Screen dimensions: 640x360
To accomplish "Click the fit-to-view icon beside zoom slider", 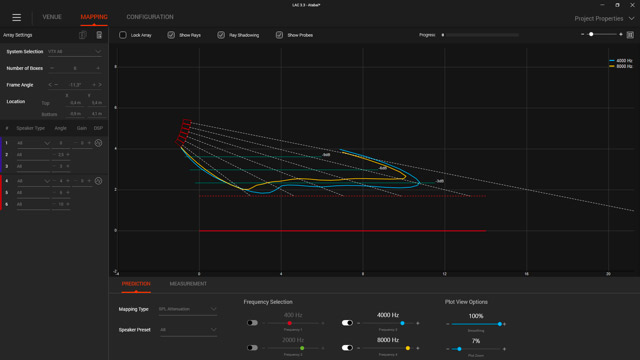I will click(630, 35).
